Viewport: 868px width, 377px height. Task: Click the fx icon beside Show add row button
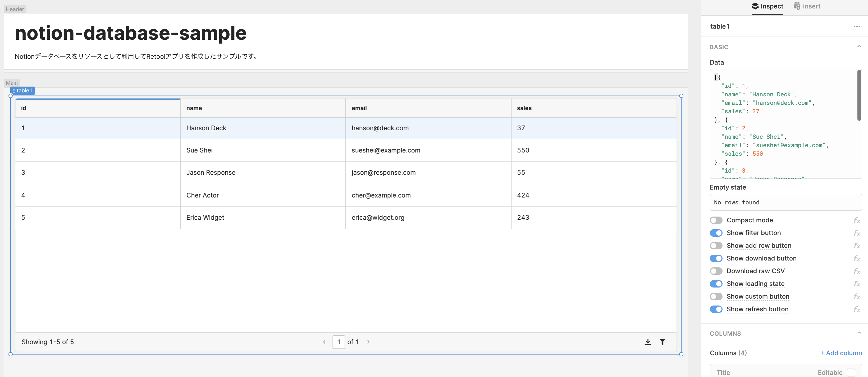[x=857, y=246]
